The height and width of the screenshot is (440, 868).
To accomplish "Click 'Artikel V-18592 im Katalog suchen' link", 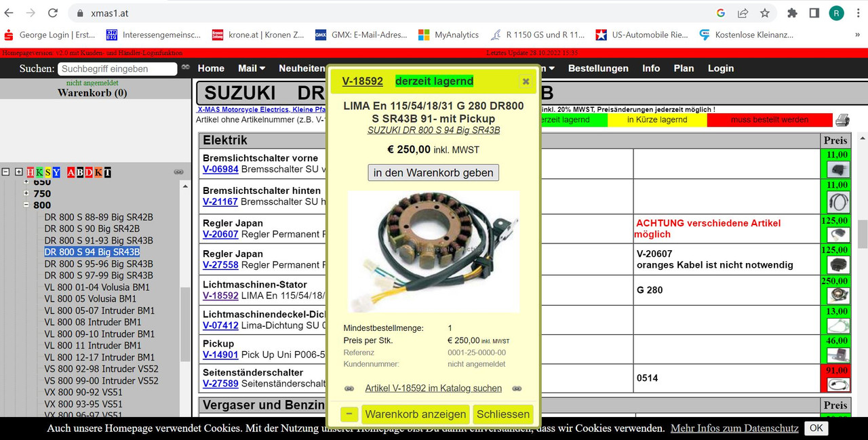I will [433, 388].
